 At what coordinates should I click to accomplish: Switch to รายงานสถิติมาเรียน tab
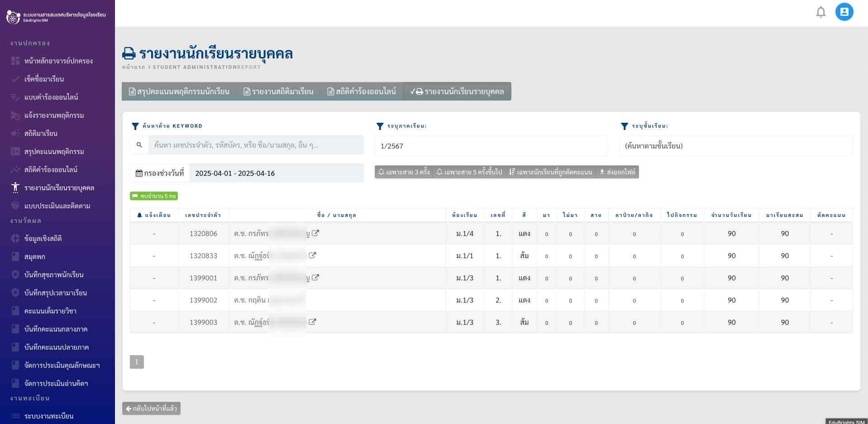278,92
